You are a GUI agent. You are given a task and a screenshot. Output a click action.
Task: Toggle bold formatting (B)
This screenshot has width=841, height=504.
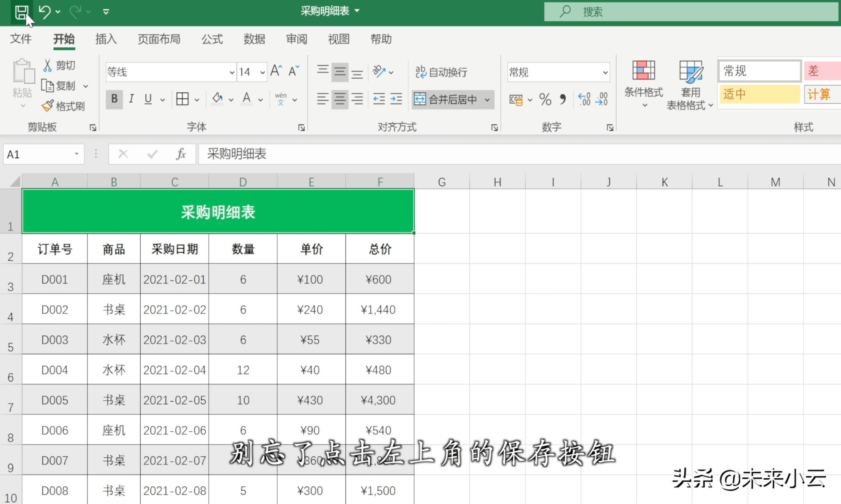[x=114, y=99]
